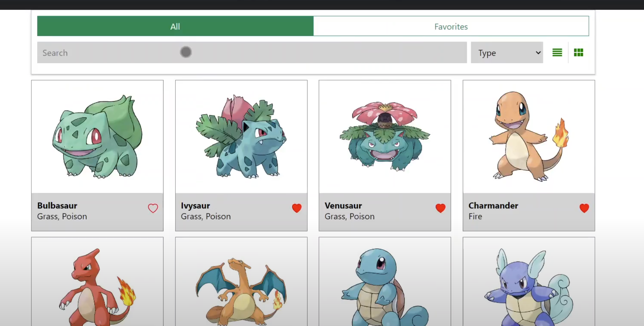The image size is (644, 326).
Task: Select the Squirtle card picture
Action: click(x=385, y=287)
